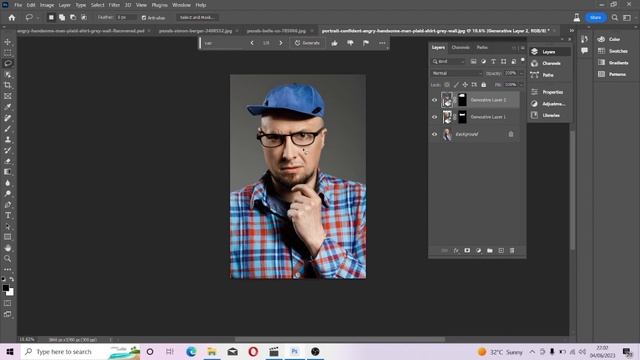640x360 pixels.
Task: Open the Normal blend mode dropdown
Action: [x=457, y=73]
